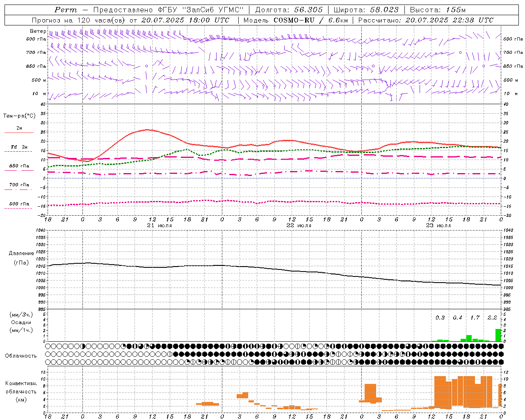
Task: Click the Модель COSMO-RU / 6.6км label
Action: [296, 20]
